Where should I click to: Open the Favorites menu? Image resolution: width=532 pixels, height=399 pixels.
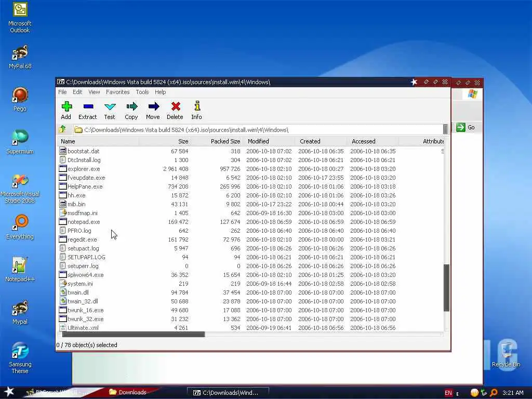click(118, 92)
